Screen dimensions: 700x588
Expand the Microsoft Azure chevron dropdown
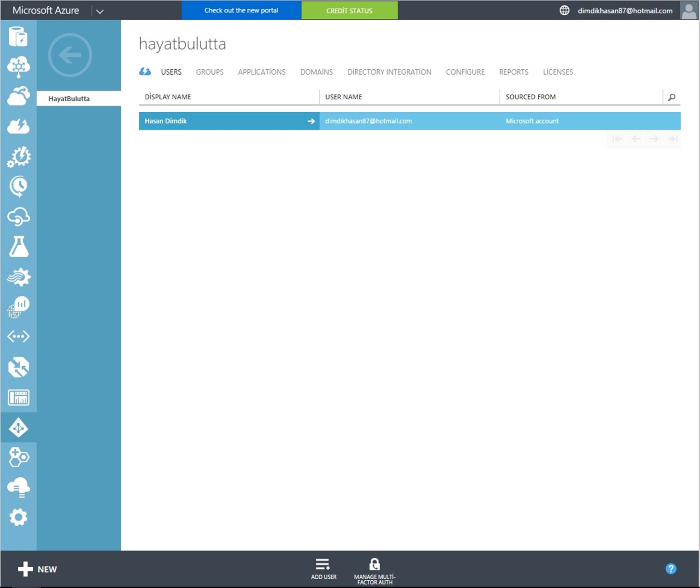pos(100,11)
